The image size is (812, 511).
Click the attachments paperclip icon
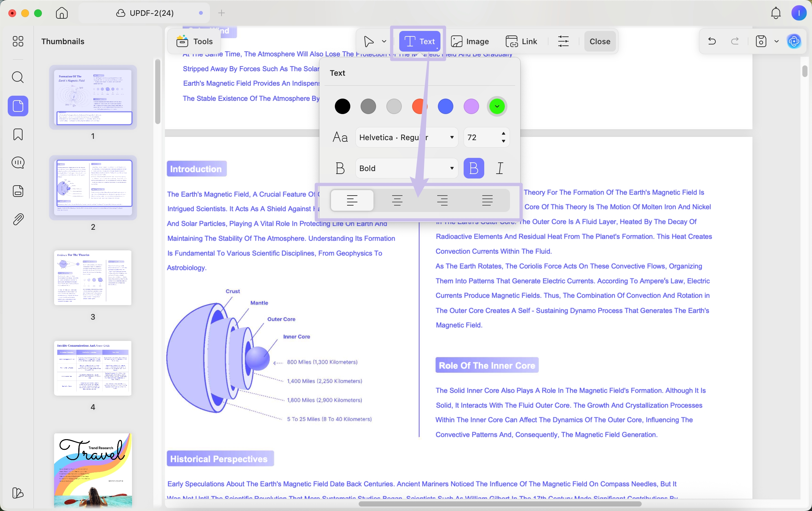pos(17,219)
